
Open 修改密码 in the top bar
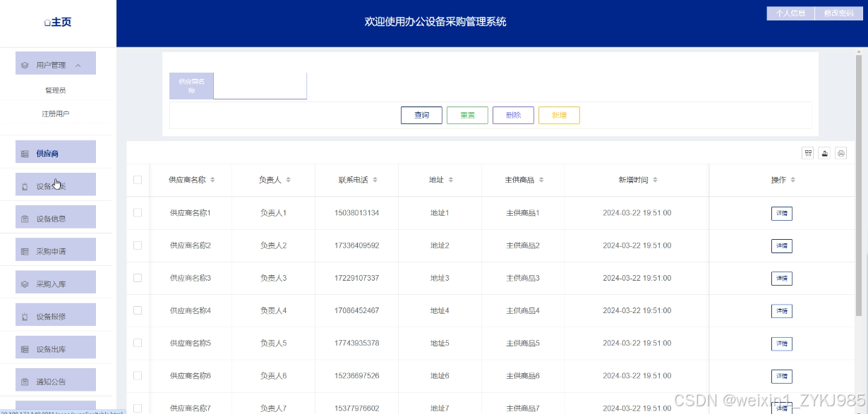tap(838, 13)
